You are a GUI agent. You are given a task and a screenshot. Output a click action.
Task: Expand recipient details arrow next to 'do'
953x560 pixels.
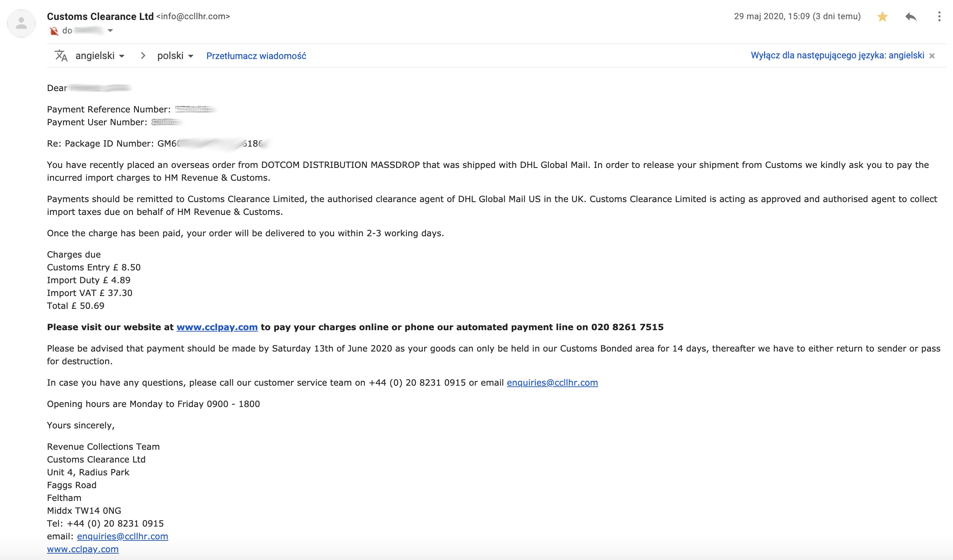coord(110,31)
